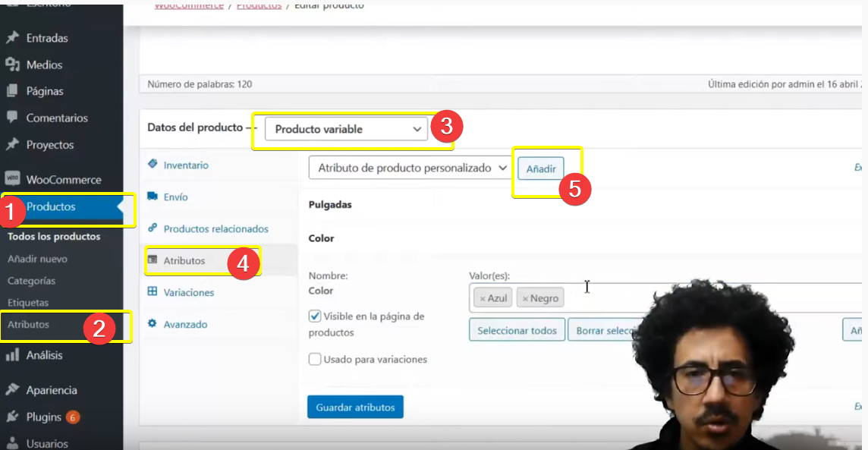
Task: Click the Medios media icon
Action: click(x=12, y=65)
